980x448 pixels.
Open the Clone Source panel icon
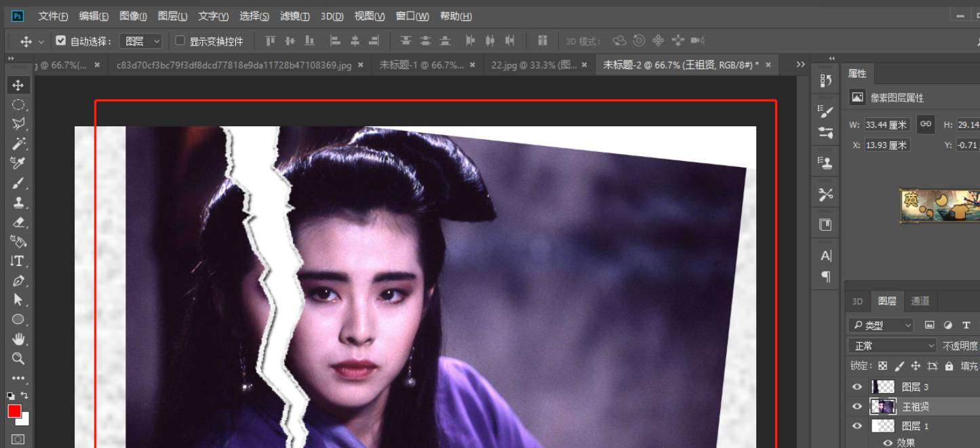coord(826,162)
